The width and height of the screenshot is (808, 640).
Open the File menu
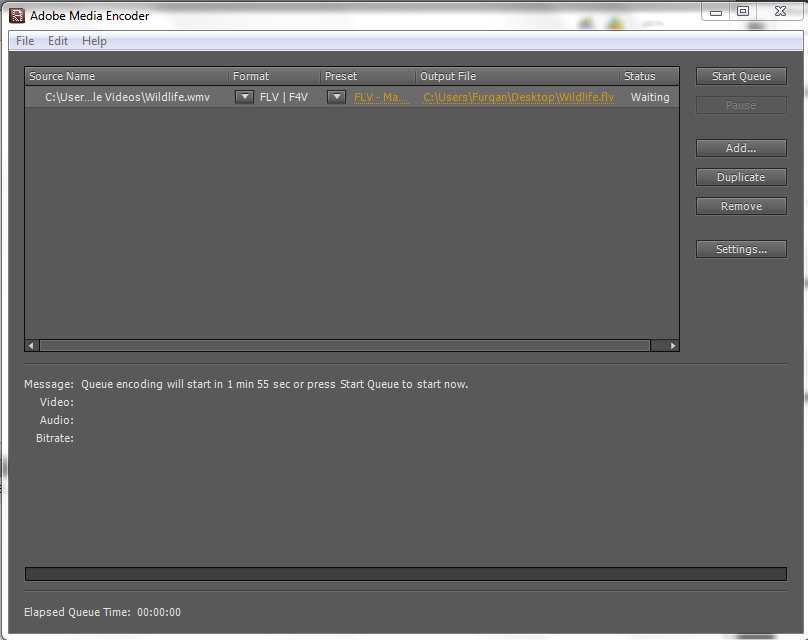(25, 41)
